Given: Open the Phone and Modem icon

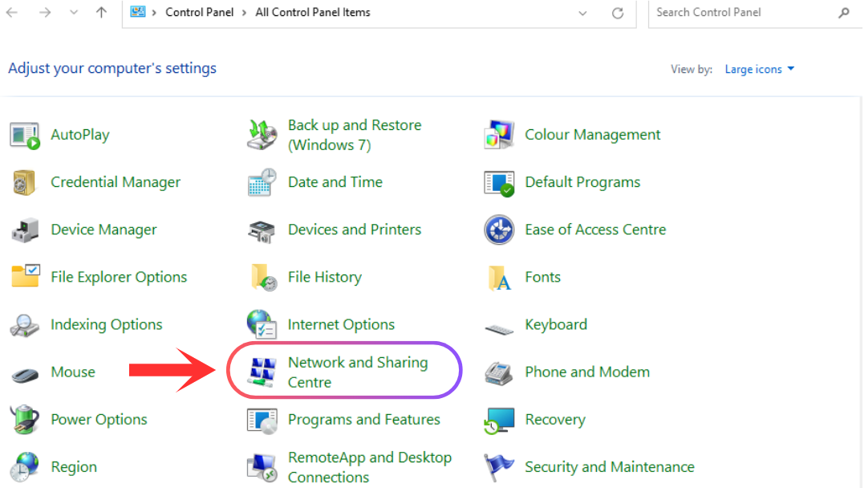Looking at the screenshot, I should (499, 372).
